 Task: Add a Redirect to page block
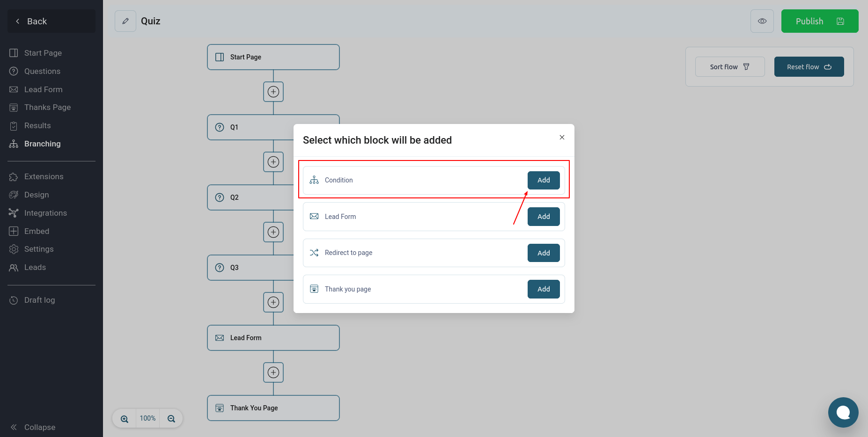(x=544, y=253)
